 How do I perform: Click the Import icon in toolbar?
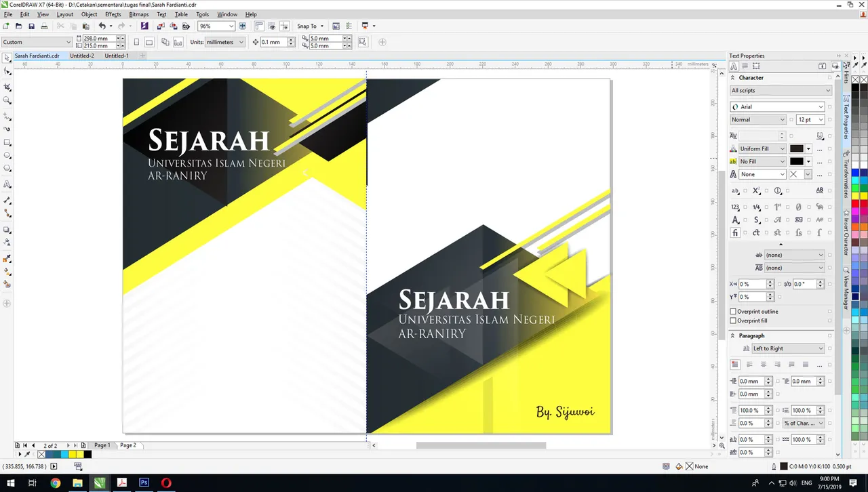pyautogui.click(x=161, y=26)
